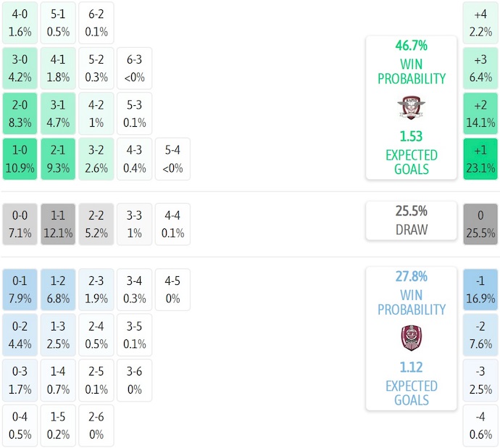This screenshot has height=448, width=500.
Task: Click the 1-1 draw score tile
Action: [x=58, y=224]
